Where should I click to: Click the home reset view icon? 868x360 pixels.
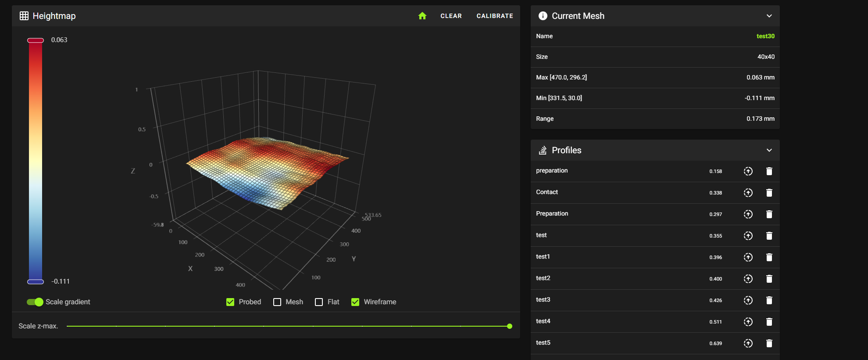422,16
